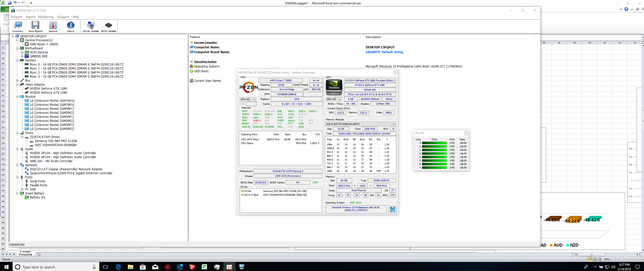Adjust the Excel zoom slider handle
644x271 pixels.
click(622, 259)
